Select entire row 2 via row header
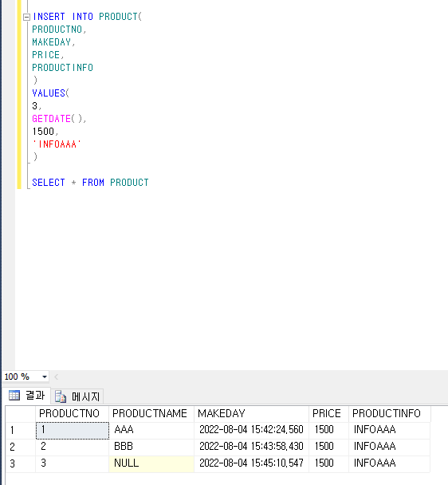 [21, 447]
